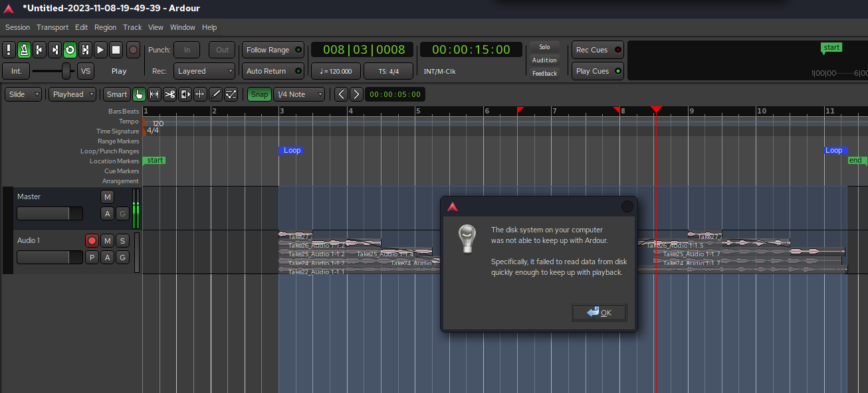Toggle the metronome click button
Image resolution: width=868 pixels, height=393 pixels.
(x=24, y=50)
